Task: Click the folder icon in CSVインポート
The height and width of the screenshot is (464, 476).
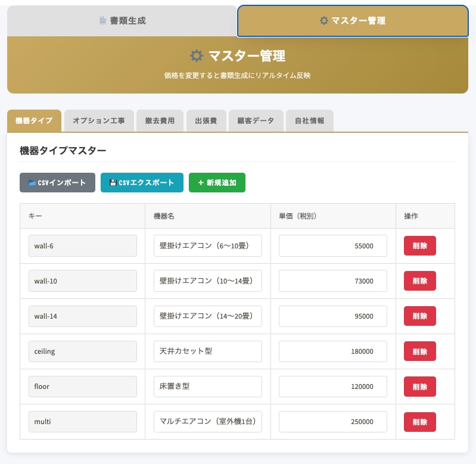Action: coord(32,183)
